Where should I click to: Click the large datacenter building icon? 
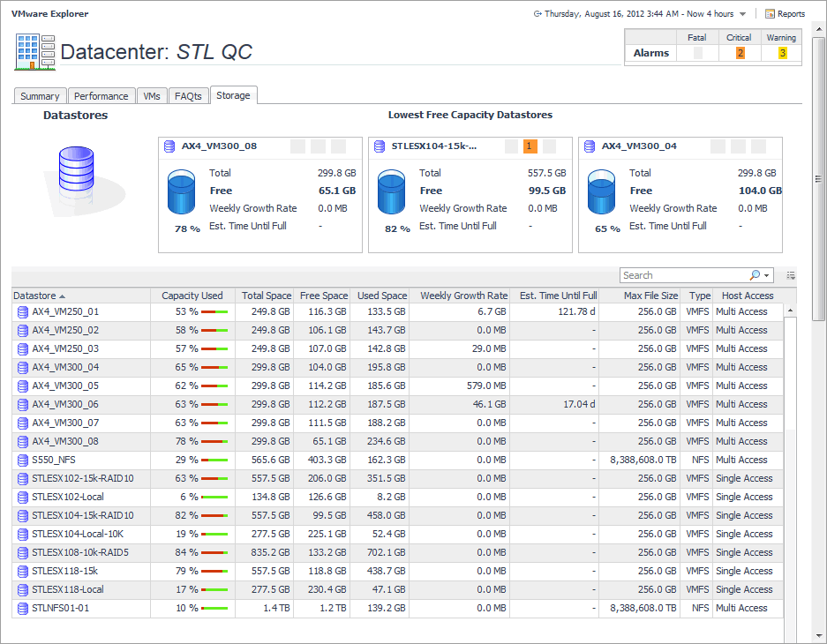coord(35,52)
